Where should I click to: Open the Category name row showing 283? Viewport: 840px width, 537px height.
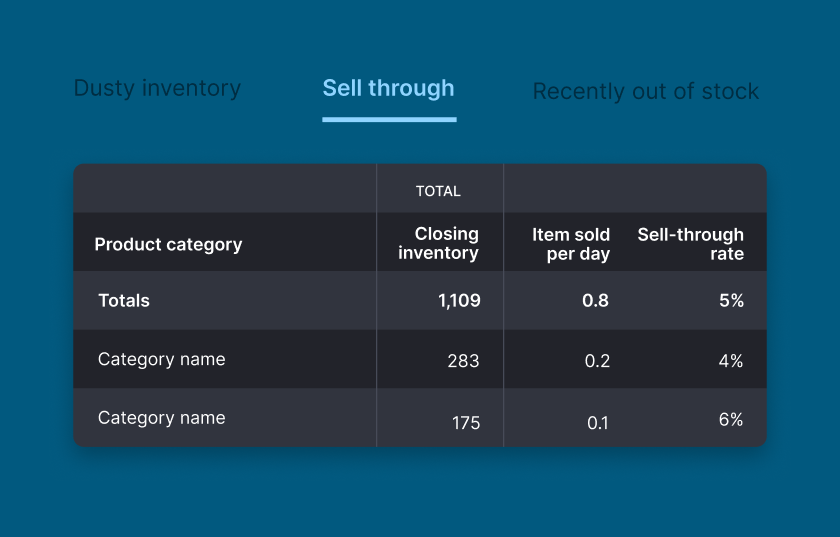162,359
